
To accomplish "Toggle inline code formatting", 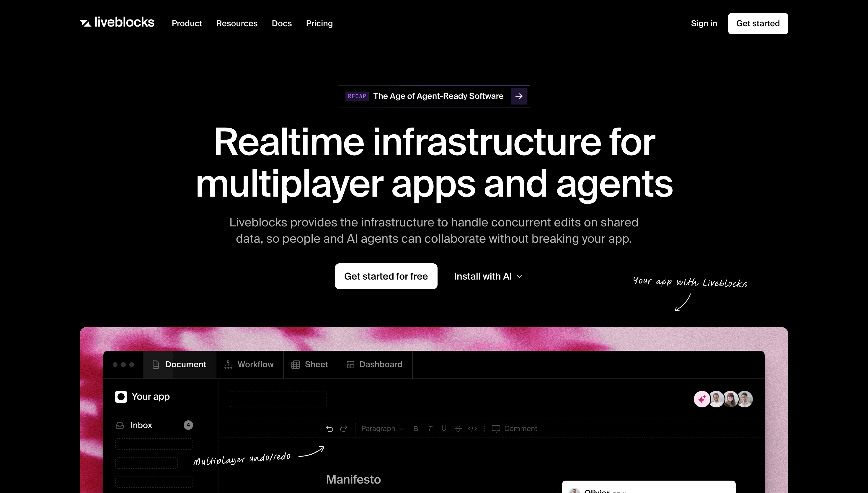I will pos(472,429).
